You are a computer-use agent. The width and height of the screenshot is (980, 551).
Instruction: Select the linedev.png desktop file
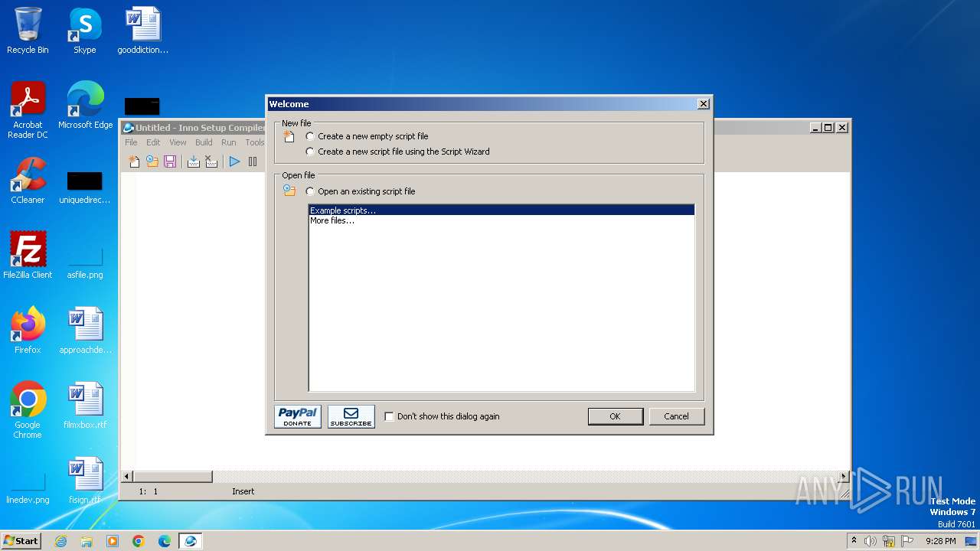[28, 488]
